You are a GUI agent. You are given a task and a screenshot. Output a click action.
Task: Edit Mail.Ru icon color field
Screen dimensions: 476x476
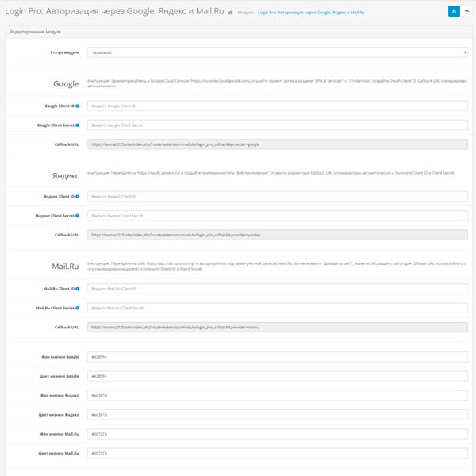(x=278, y=453)
